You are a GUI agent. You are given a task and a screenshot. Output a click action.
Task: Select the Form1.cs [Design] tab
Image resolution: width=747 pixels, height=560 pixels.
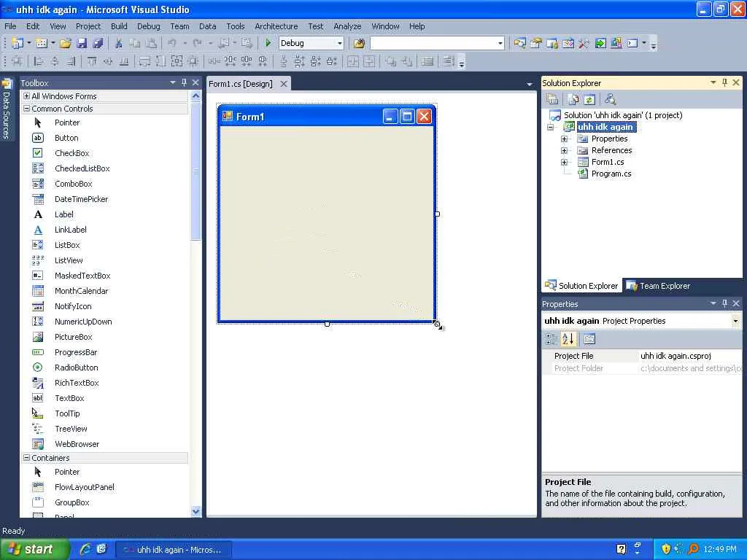point(241,84)
